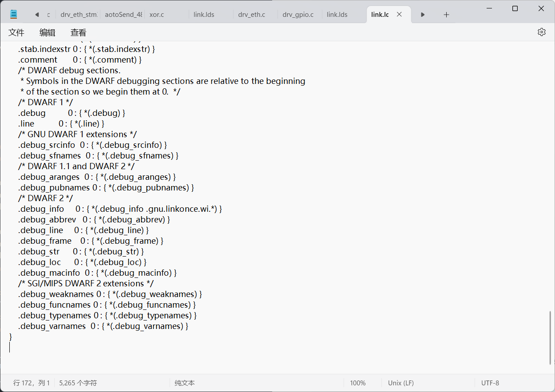This screenshot has width=555, height=392.
Task: Open the 编辑 menu
Action: [48, 32]
